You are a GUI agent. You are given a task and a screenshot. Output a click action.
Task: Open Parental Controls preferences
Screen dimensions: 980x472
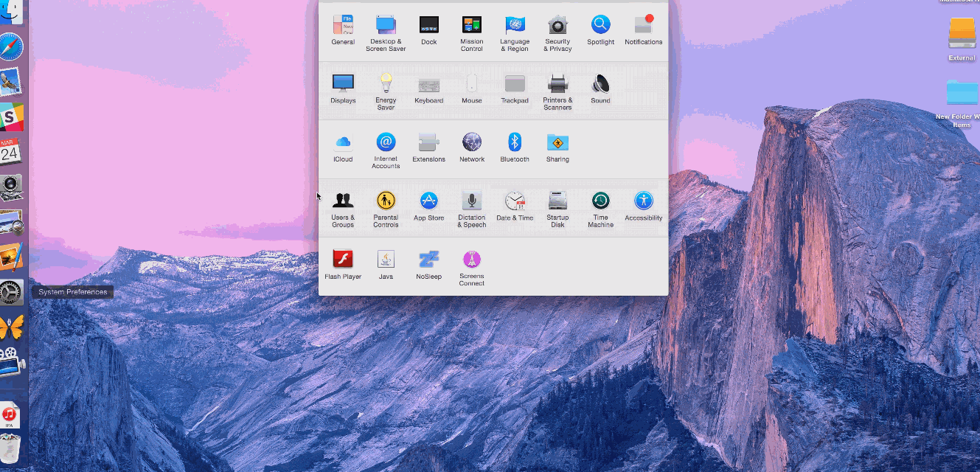[386, 209]
